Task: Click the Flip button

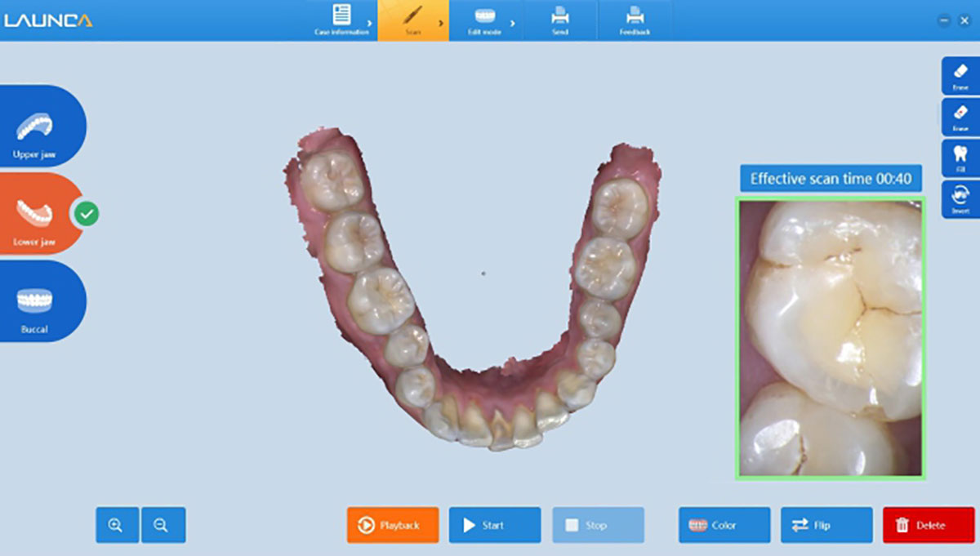Action: 826,525
